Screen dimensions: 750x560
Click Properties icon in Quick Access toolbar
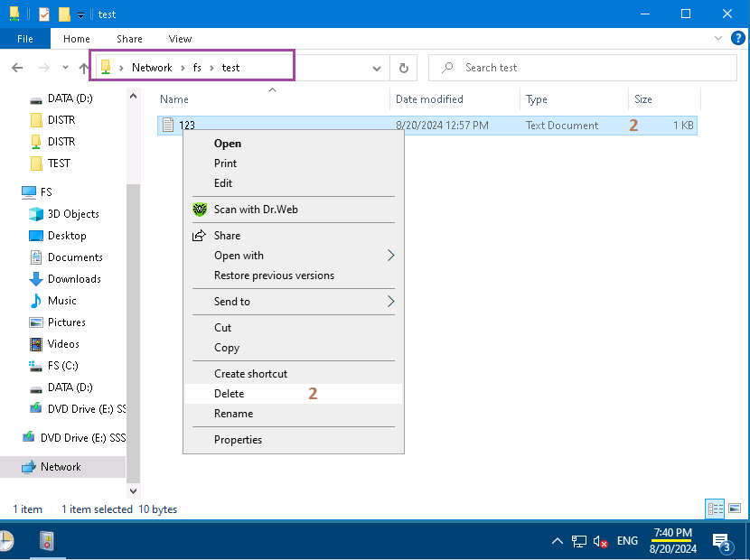click(44, 14)
